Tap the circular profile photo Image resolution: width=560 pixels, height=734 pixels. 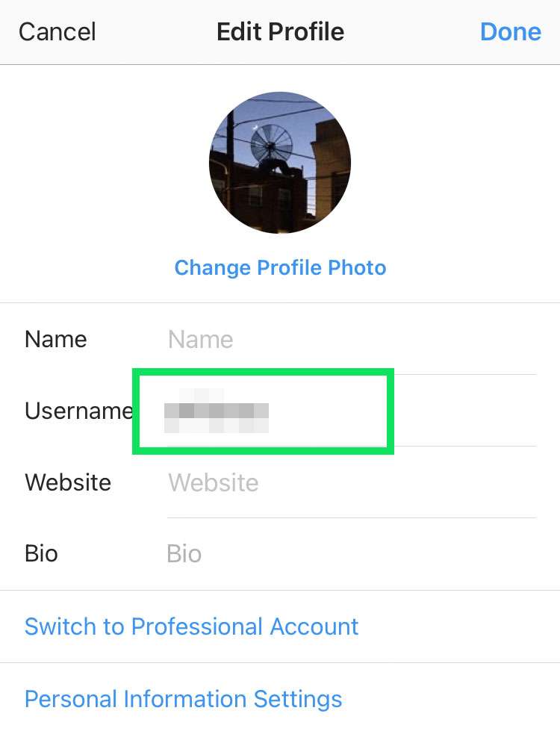[280, 163]
